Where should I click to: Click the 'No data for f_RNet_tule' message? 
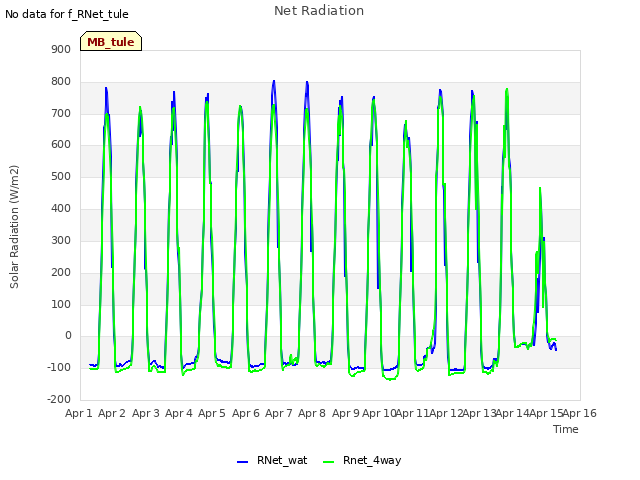[67, 14]
